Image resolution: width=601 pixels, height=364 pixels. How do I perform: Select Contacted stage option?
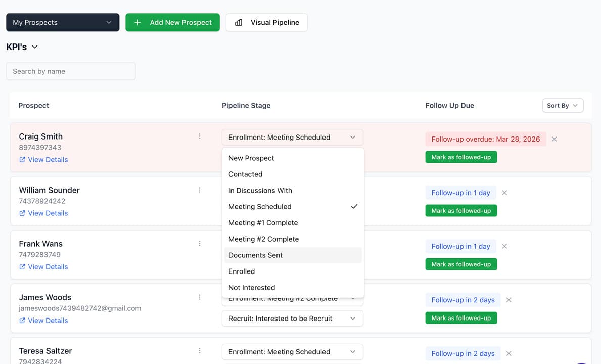(x=293, y=174)
